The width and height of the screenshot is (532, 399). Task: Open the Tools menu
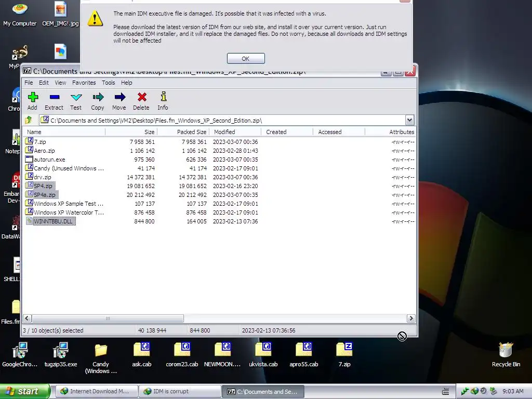pyautogui.click(x=108, y=83)
